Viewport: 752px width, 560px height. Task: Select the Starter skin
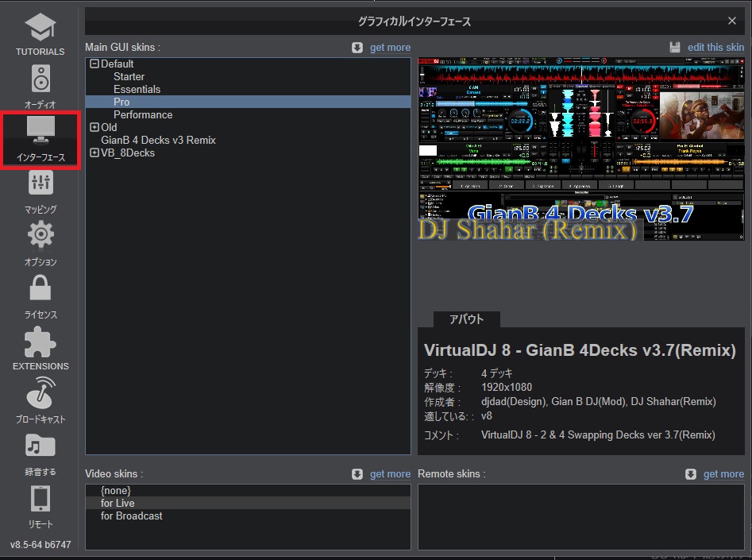tap(129, 77)
